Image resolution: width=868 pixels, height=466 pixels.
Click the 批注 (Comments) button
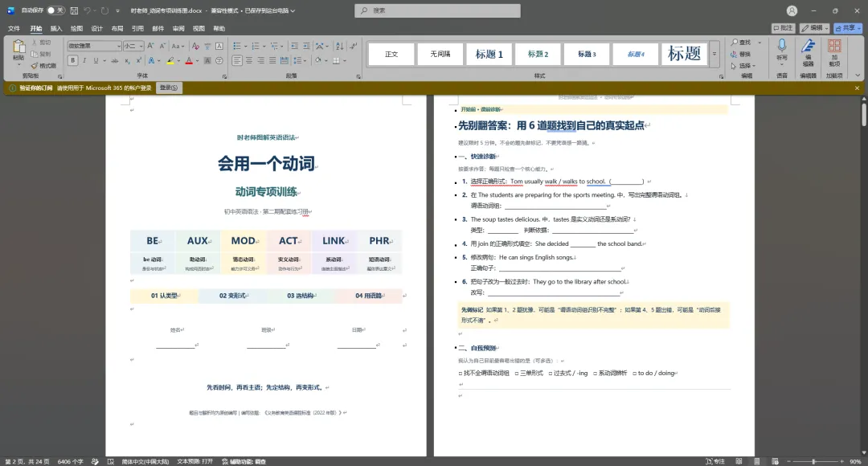click(784, 27)
